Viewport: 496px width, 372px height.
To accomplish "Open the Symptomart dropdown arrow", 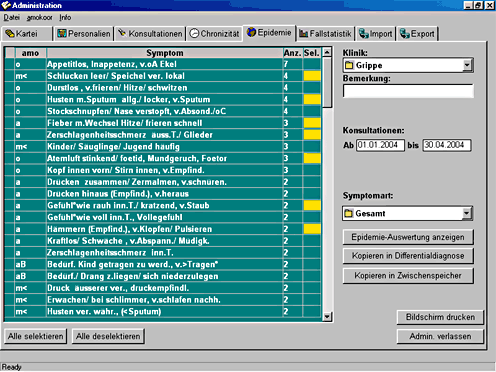I will point(467,213).
